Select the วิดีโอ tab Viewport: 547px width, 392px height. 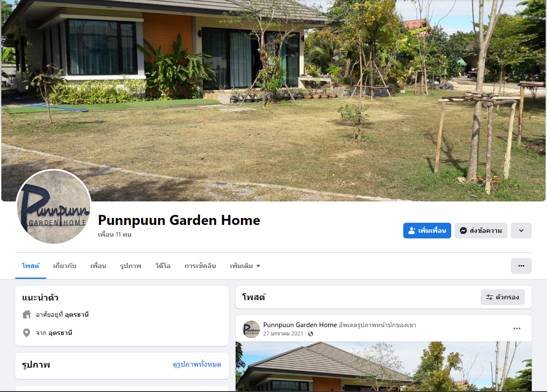(163, 266)
